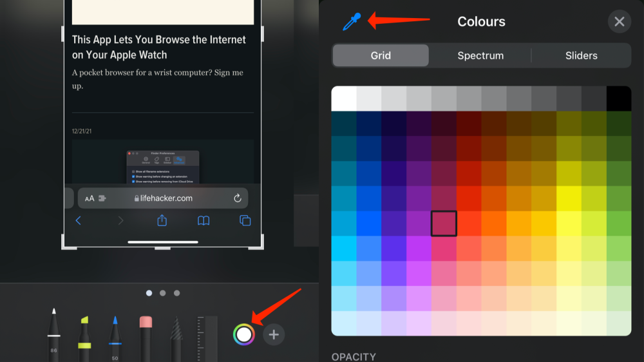Viewport: 644px width, 362px height.
Task: Tap the reload icon in address bar
Action: click(238, 198)
